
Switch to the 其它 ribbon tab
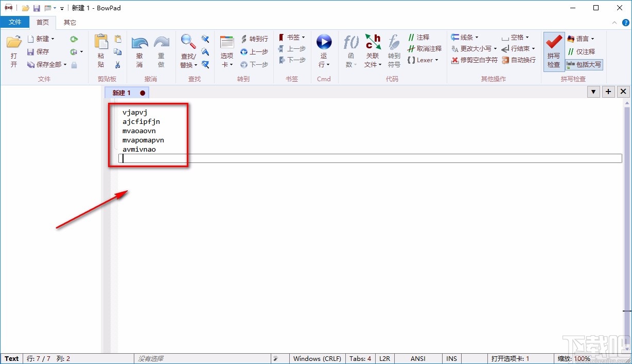point(69,23)
